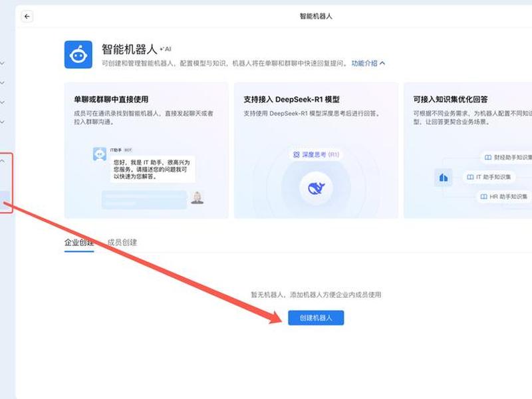Screen dimensions: 532x399
Task: Expand the second sidebar chevron
Action: pyautogui.click(x=3, y=82)
